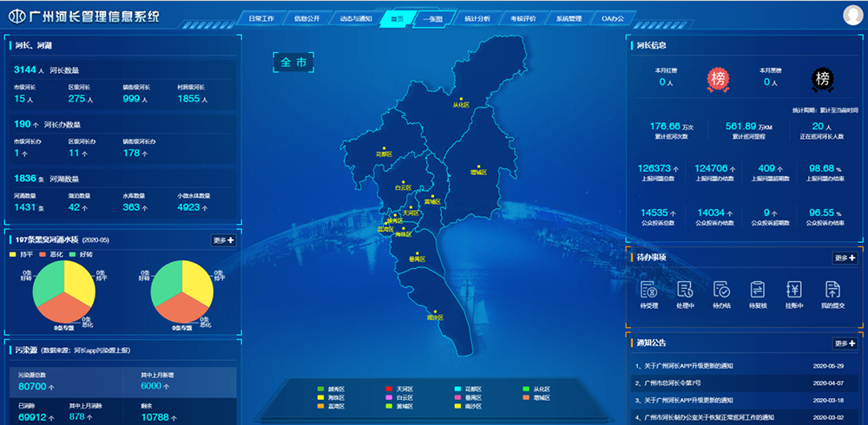The image size is (868, 425).
Task: Expand 更多 in the 通知公告 panel
Action: click(845, 343)
